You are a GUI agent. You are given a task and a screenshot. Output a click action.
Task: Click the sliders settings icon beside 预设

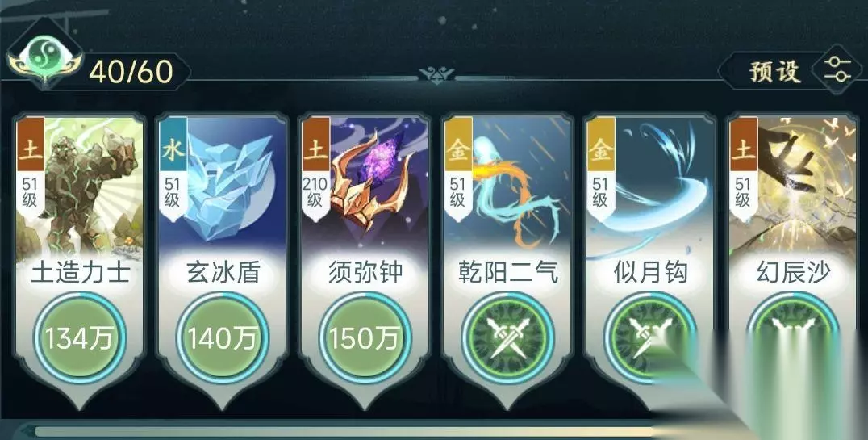(837, 69)
